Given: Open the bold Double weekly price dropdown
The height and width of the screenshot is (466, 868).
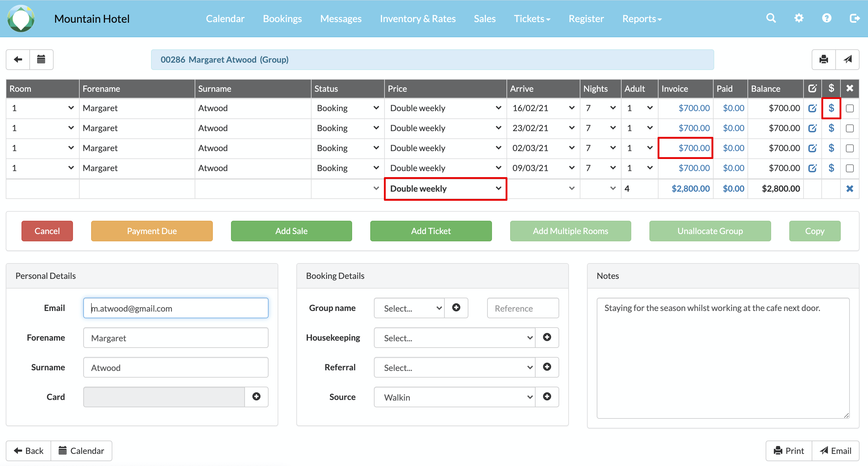Looking at the screenshot, I should point(445,189).
